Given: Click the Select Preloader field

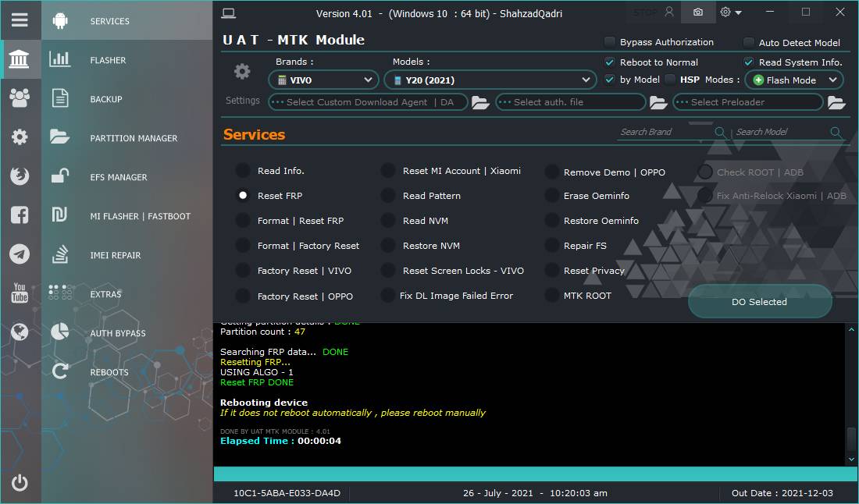Looking at the screenshot, I should pyautogui.click(x=748, y=102).
